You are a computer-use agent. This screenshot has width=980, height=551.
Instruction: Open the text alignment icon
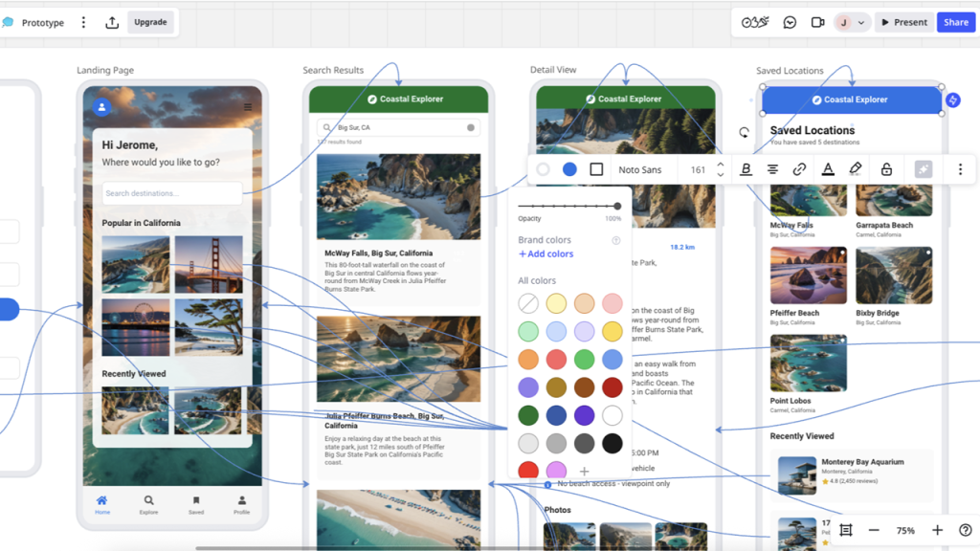tap(772, 169)
